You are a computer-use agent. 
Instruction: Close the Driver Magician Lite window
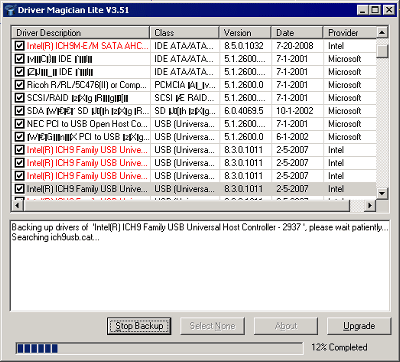389,10
